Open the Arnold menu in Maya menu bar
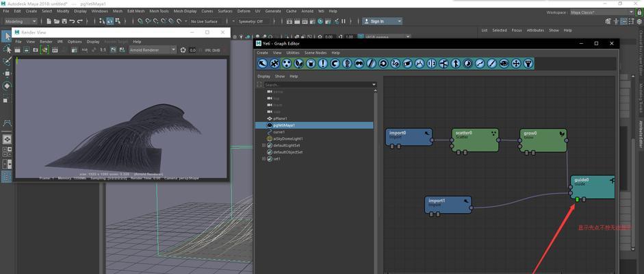The image size is (644, 274). (307, 11)
